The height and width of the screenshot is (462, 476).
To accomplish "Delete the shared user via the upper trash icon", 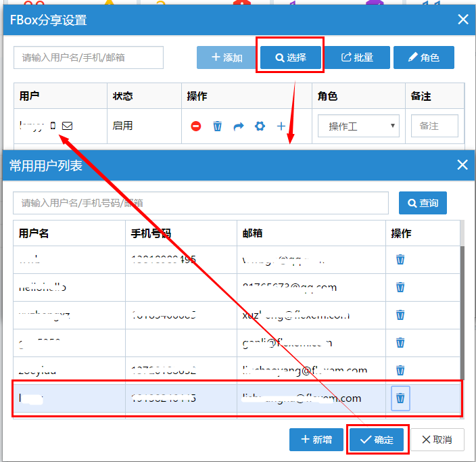I will point(217,126).
